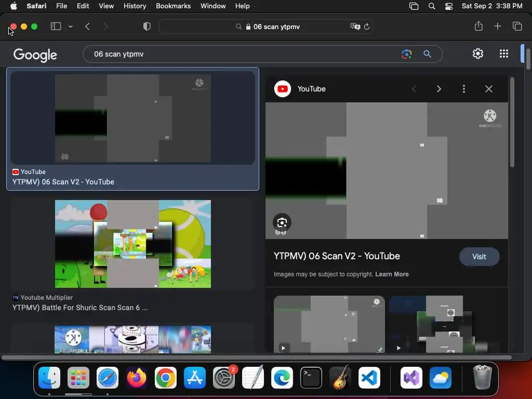Click the Youtube Multiplier source label
This screenshot has width=532, height=399.
[x=46, y=298]
